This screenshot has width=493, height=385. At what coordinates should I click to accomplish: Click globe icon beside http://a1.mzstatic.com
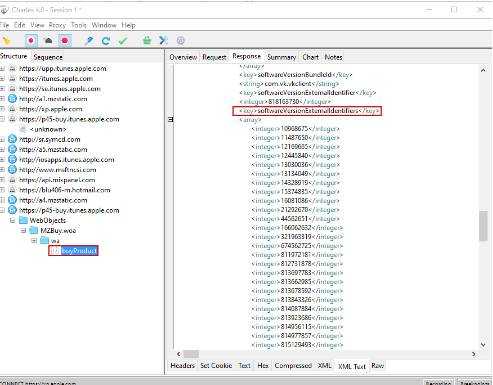12,99
